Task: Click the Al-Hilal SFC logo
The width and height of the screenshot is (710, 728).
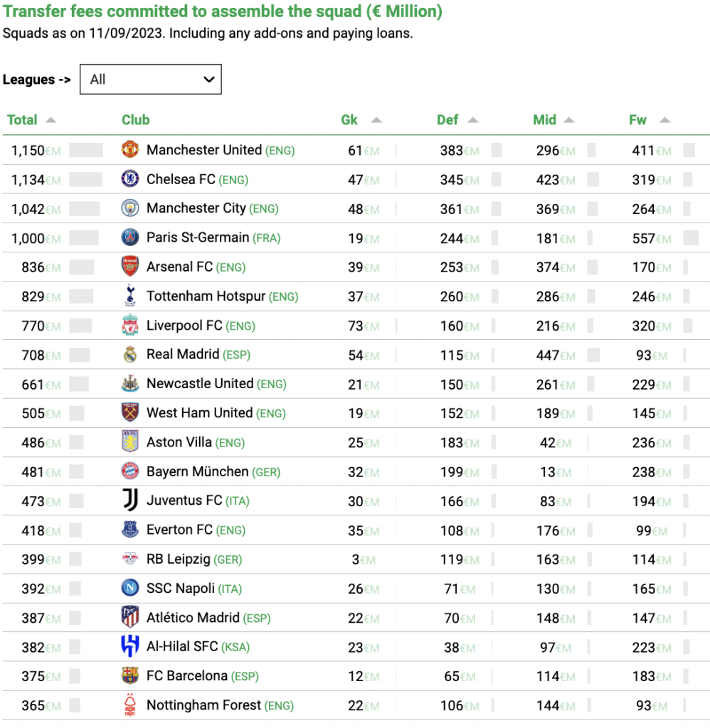Action: (130, 646)
